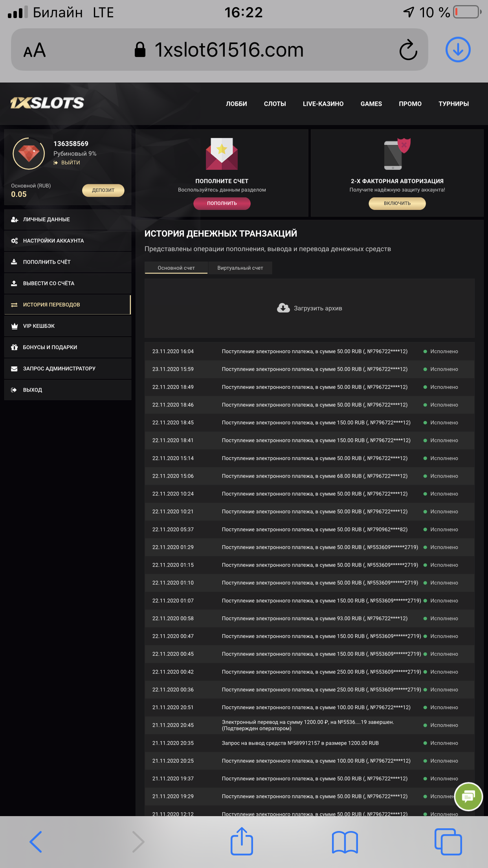Image resolution: width=488 pixels, height=868 pixels.
Task: Select the 23.11.2020 16:04 transaction row
Action: [310, 351]
